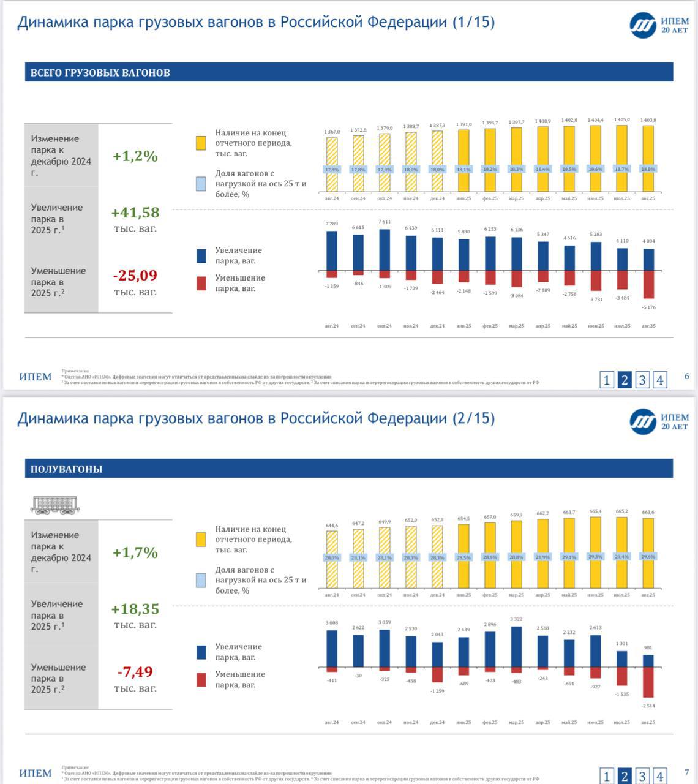698x784 pixels.
Task: Click the 28,0% axle-load share label
Action: (x=332, y=558)
